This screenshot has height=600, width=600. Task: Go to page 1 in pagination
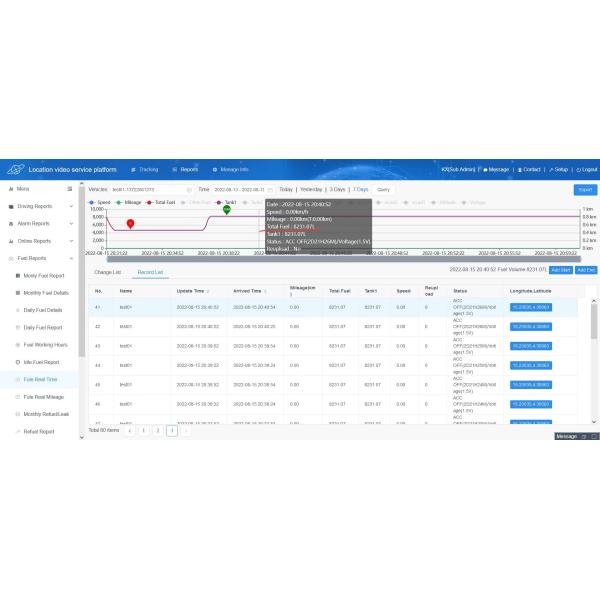(x=143, y=430)
